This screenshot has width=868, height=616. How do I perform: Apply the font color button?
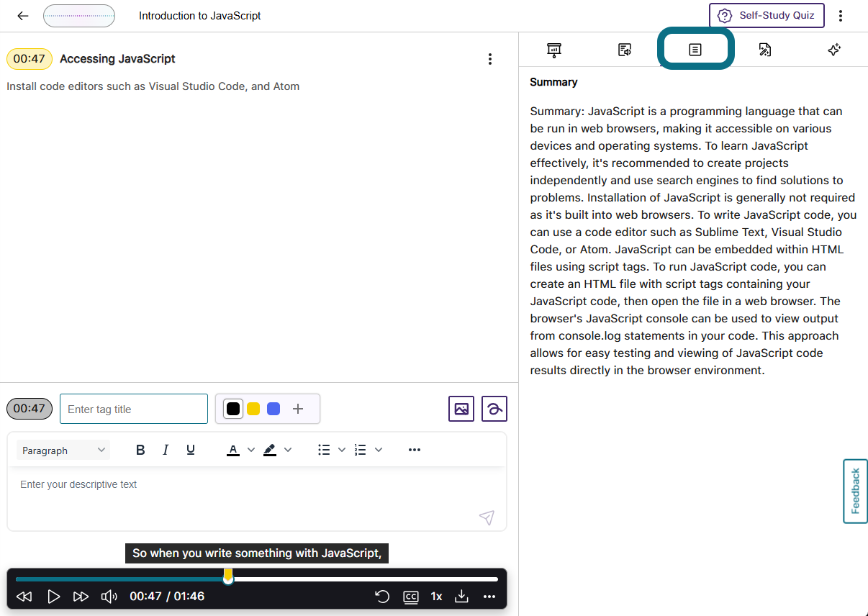[232, 450]
